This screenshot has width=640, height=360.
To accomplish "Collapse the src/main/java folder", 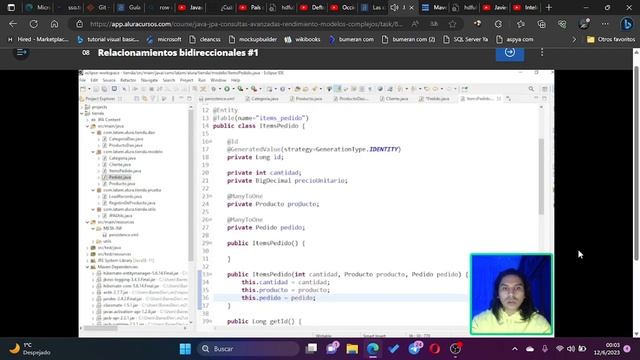I will tap(87, 126).
